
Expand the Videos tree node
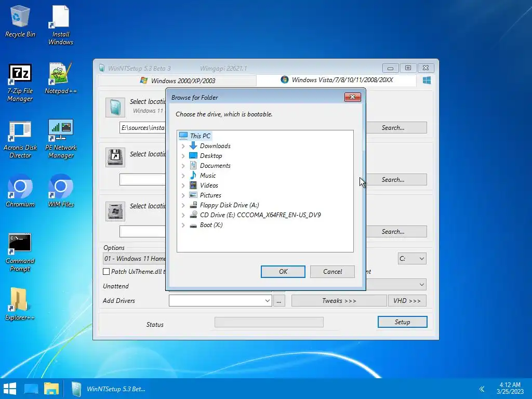point(183,185)
